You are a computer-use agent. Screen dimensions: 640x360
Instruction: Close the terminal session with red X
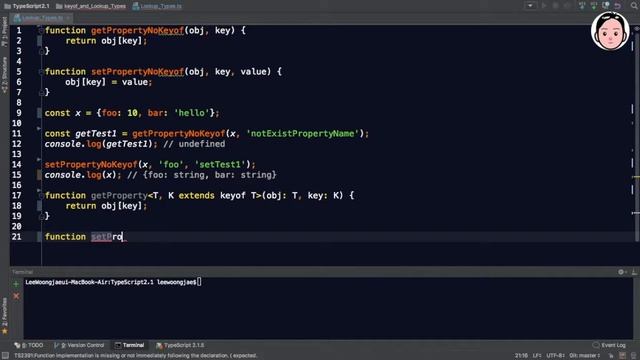(x=16, y=296)
